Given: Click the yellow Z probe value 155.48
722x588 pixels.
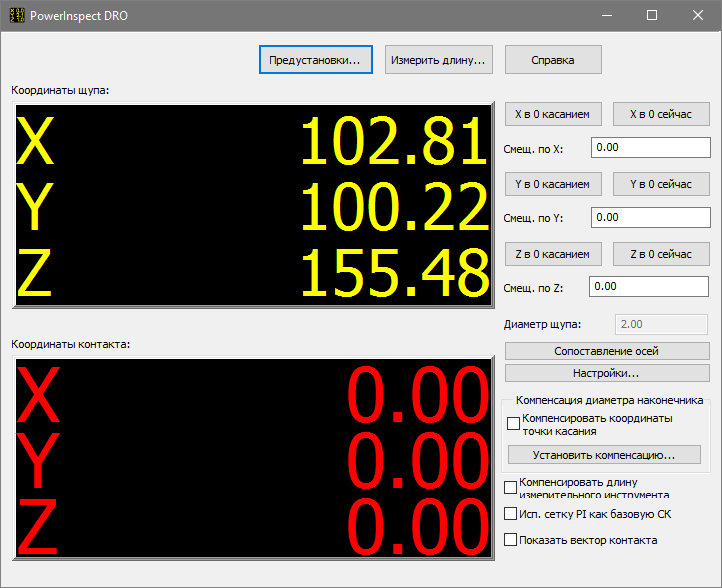Looking at the screenshot, I should (x=394, y=273).
